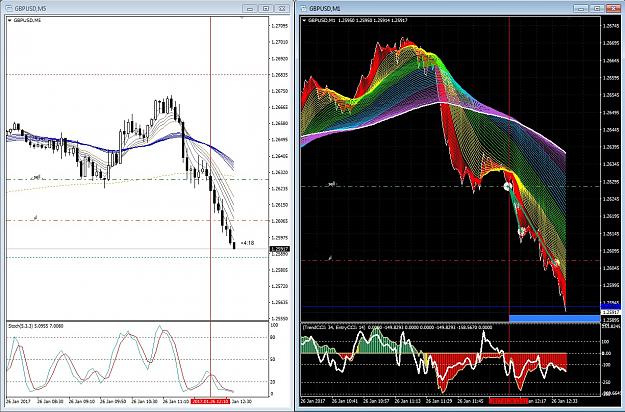Click the sl stop-loss label in the M5 chart
Viewport: 625px width, 412px height.
tap(35, 218)
